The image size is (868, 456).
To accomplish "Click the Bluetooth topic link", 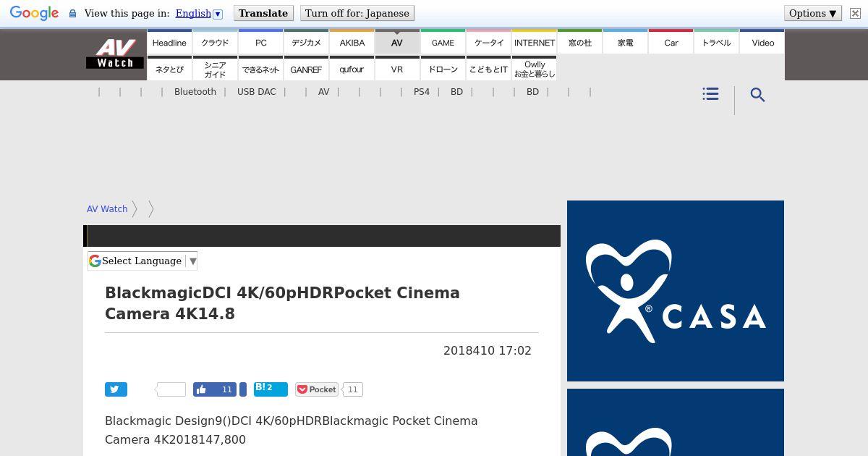I will point(195,92).
